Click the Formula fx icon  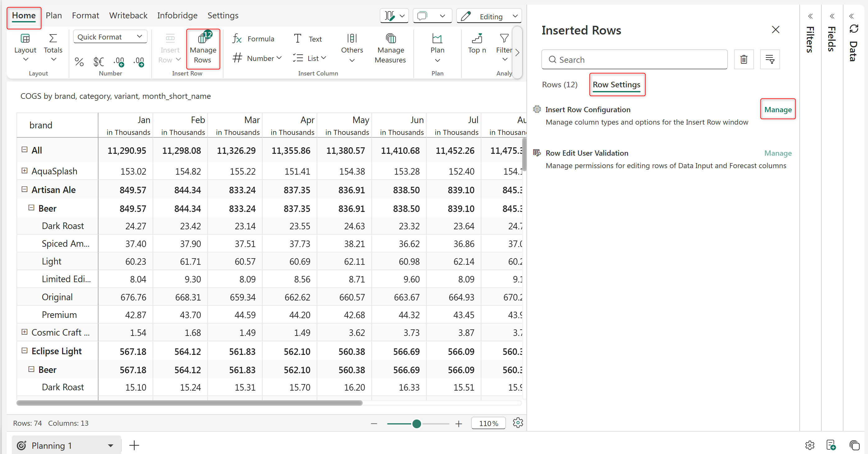(237, 39)
